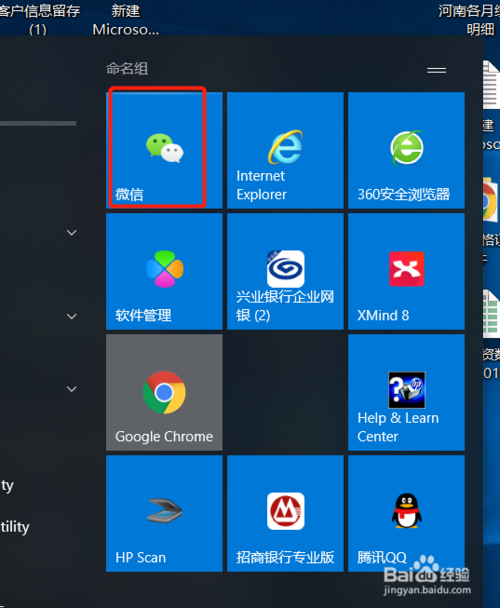Open 招商银行专业版 tile

(285, 513)
